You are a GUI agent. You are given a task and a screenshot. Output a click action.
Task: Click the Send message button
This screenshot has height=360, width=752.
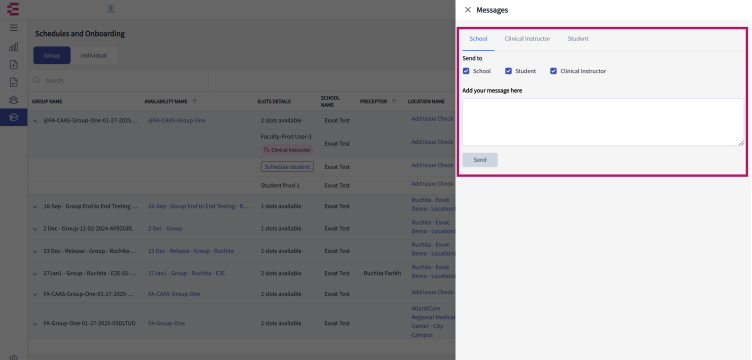(x=480, y=160)
